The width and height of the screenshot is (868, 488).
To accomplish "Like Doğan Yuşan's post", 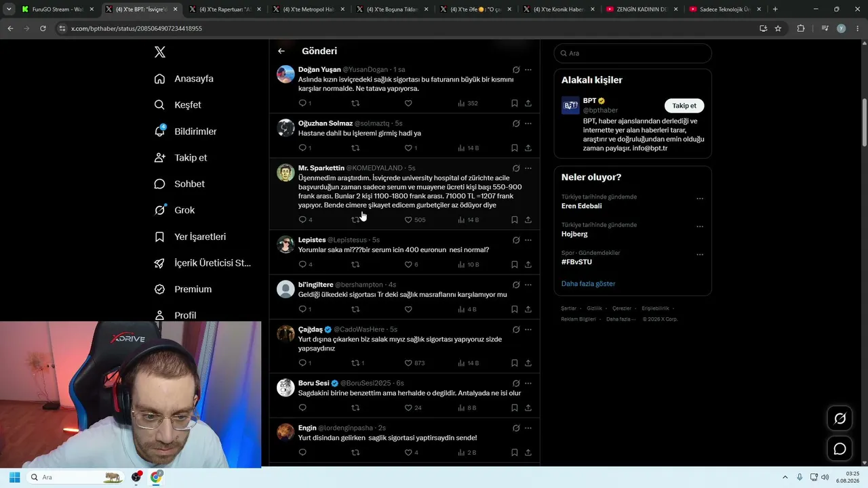I will 408,103.
